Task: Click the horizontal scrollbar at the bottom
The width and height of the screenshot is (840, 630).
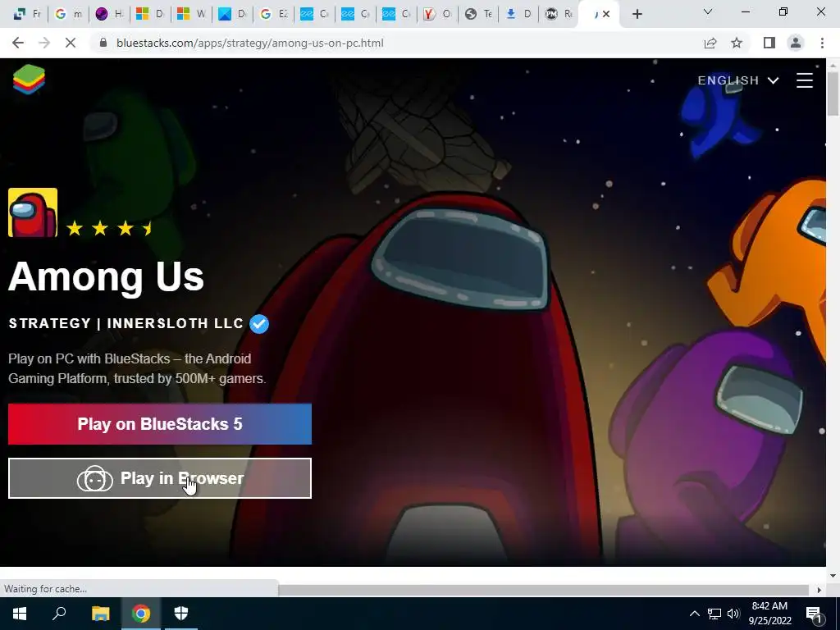Action: [x=543, y=589]
